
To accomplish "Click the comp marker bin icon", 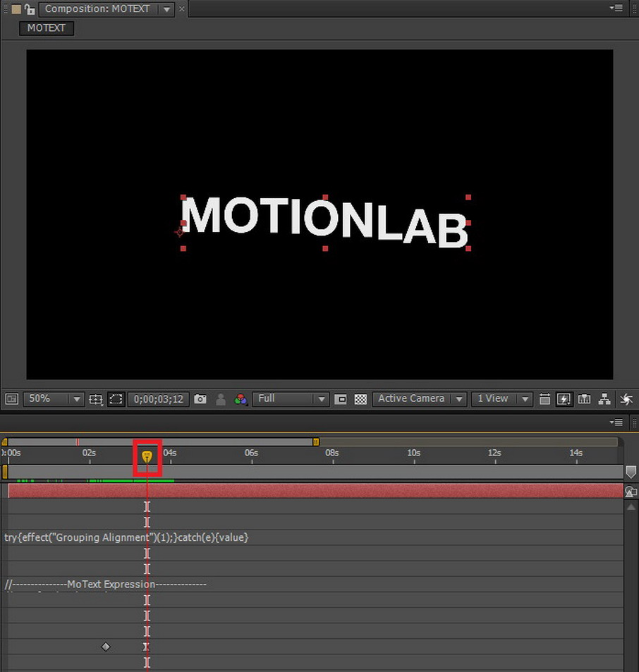I will pyautogui.click(x=631, y=472).
